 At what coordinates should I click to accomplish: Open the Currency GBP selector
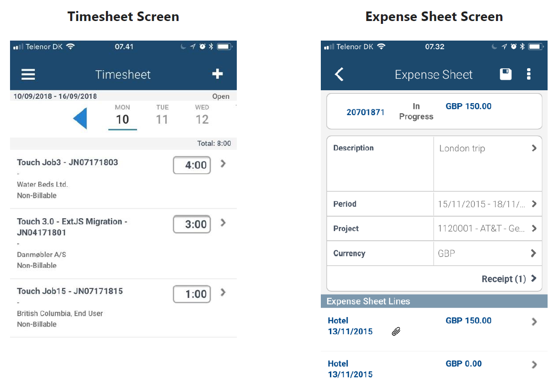[487, 254]
